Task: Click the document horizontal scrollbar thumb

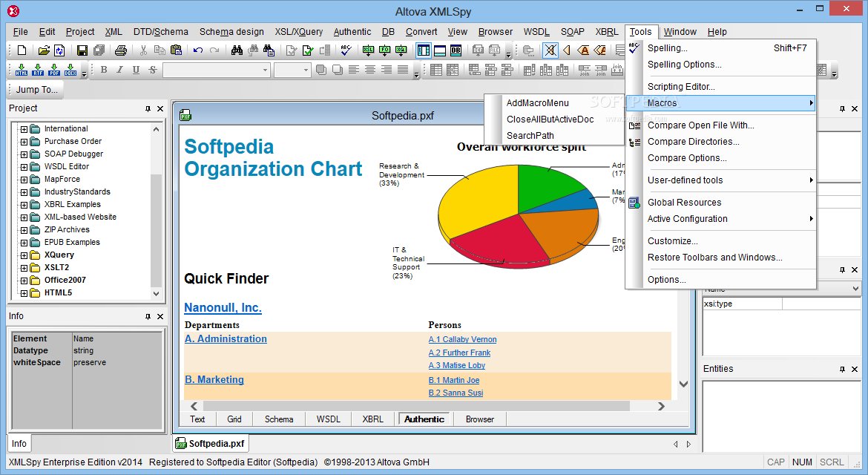Action: click(x=415, y=406)
